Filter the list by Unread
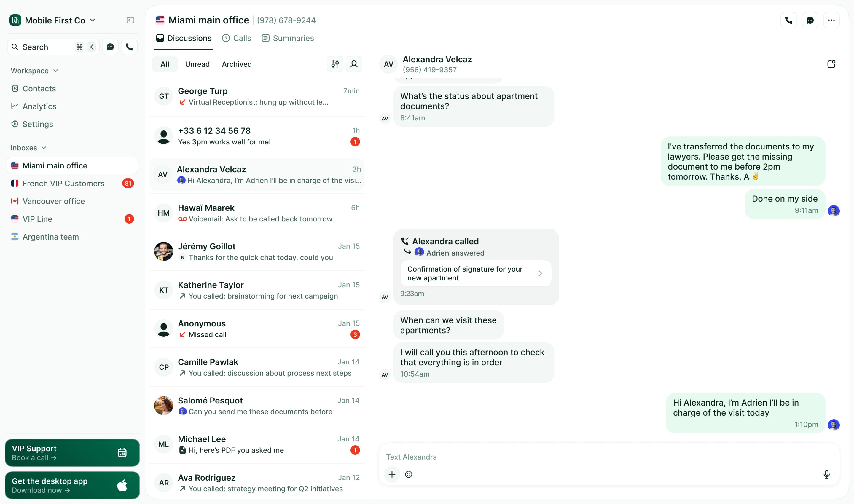Screen dimensions: 854x504 pos(197,64)
